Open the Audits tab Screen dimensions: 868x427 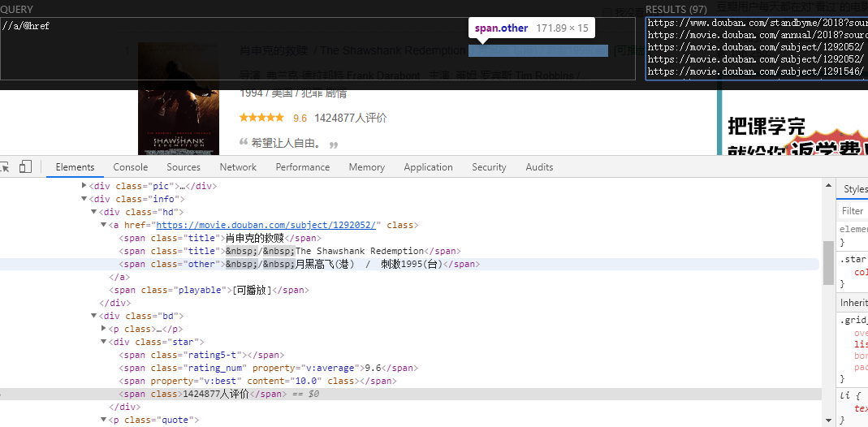(539, 167)
